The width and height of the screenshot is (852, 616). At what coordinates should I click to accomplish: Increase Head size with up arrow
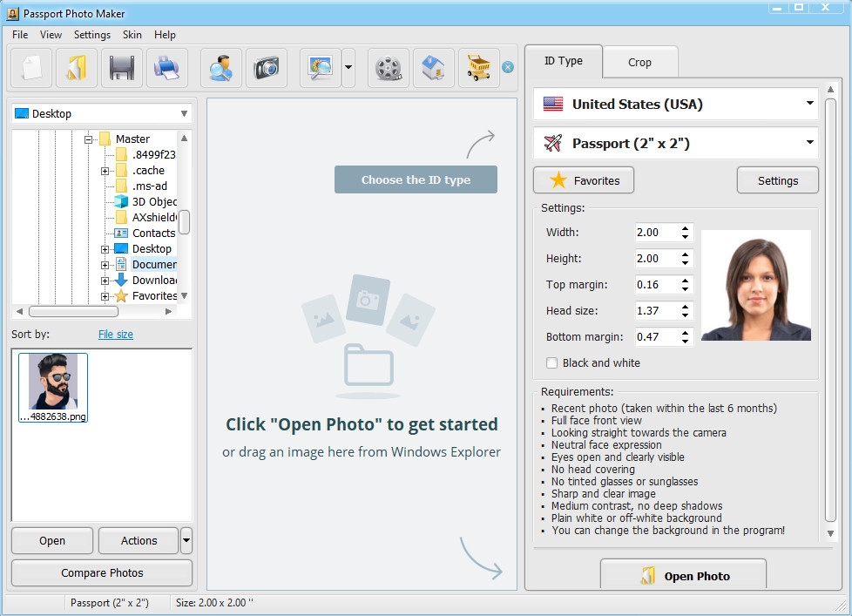click(686, 307)
